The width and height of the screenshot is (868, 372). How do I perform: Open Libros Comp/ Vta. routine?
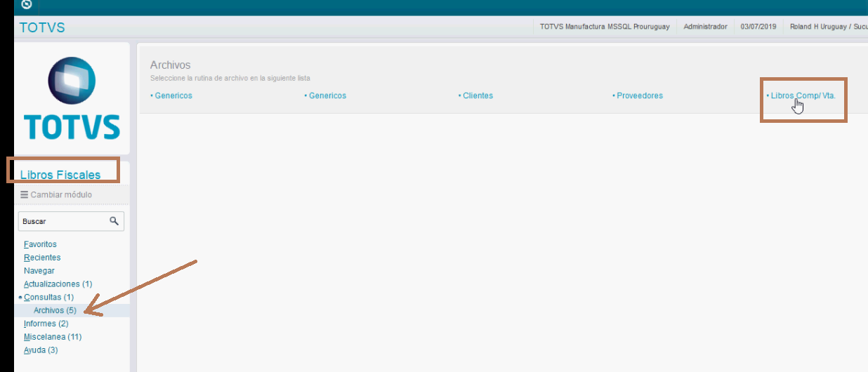pos(801,95)
